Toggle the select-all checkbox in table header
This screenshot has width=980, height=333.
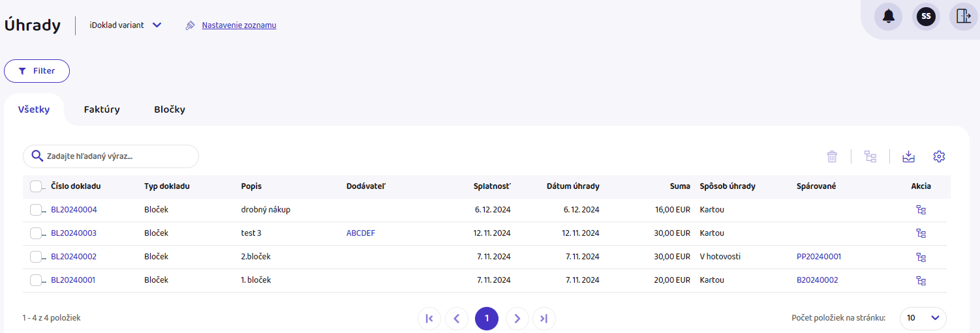click(x=36, y=186)
